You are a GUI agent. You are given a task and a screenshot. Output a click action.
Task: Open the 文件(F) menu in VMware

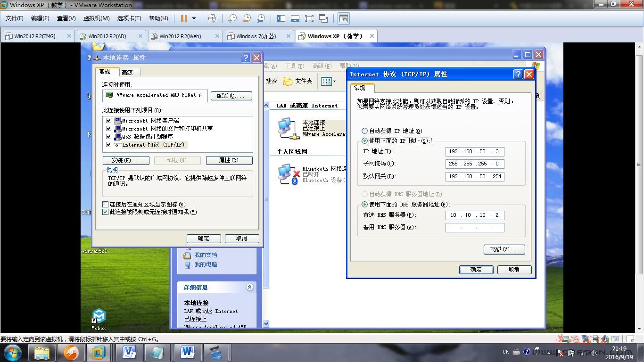(x=14, y=18)
